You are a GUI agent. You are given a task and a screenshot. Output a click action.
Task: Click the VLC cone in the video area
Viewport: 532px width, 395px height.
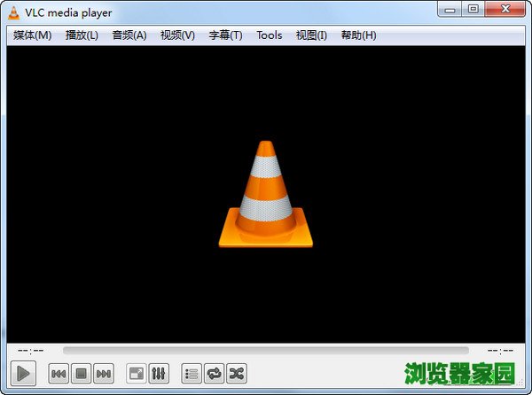265,195
